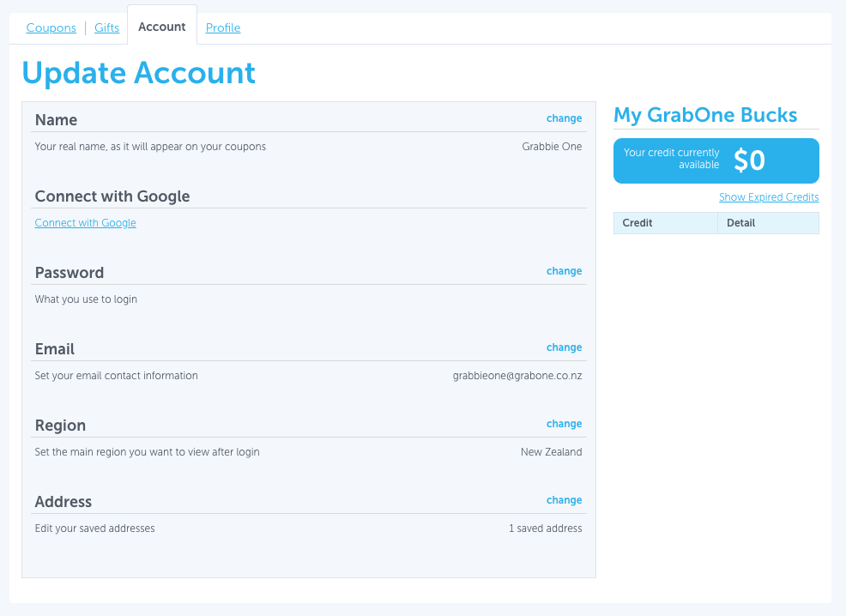The width and height of the screenshot is (846, 616).
Task: Click the name value Grabbie One
Action: (x=552, y=147)
